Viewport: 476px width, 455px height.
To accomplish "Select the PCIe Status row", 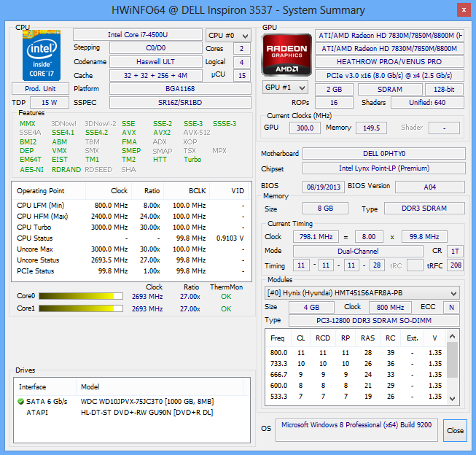I will tap(130, 271).
